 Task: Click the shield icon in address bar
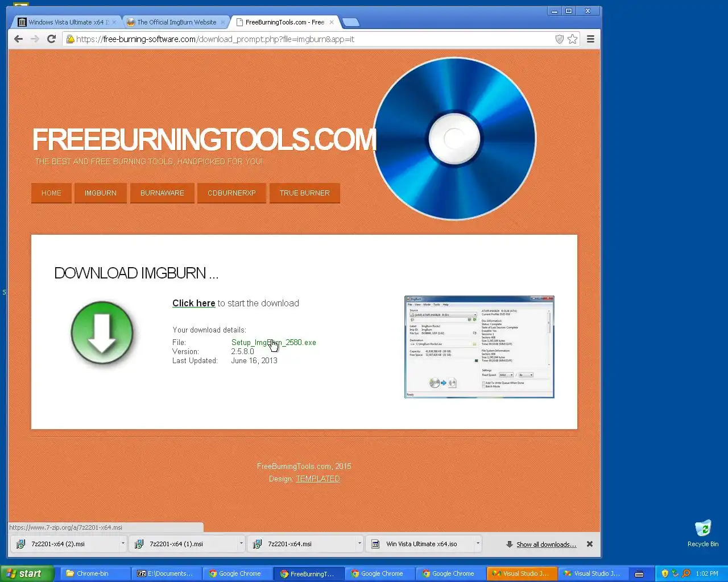(559, 39)
